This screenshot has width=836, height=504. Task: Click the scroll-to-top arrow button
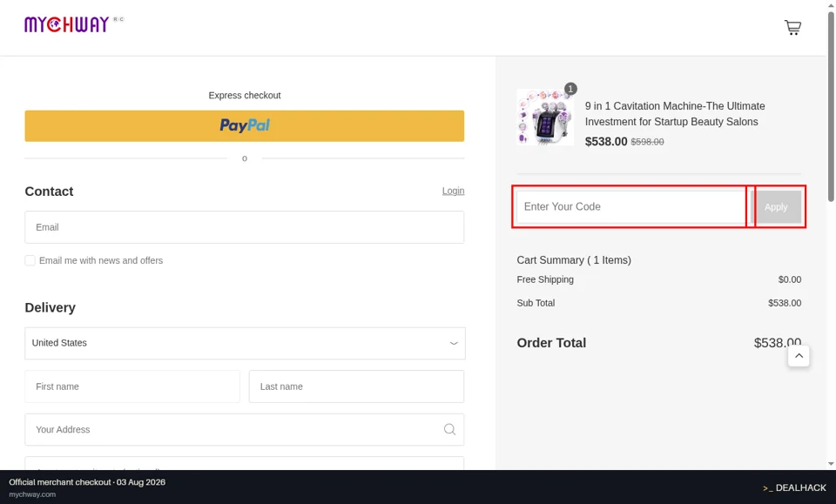coord(799,356)
